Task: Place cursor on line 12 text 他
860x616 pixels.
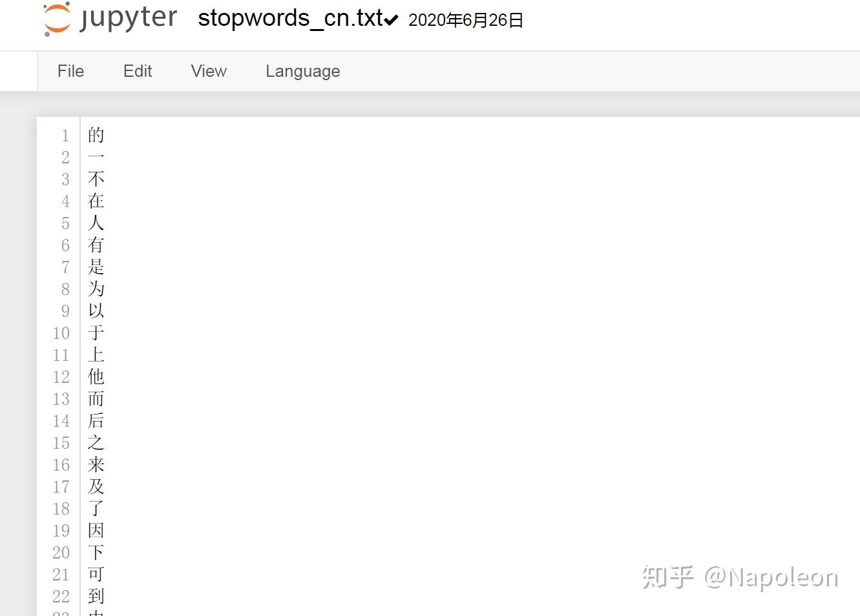Action: click(x=96, y=376)
